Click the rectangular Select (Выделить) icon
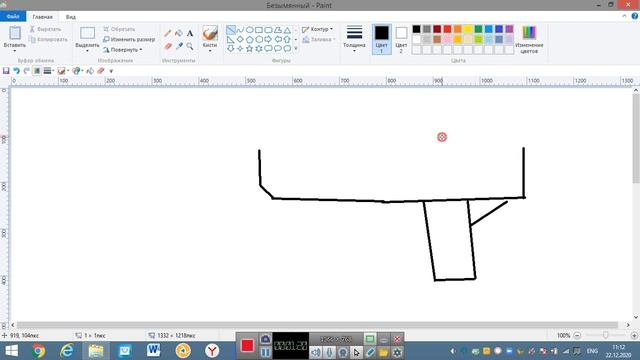 [87, 33]
